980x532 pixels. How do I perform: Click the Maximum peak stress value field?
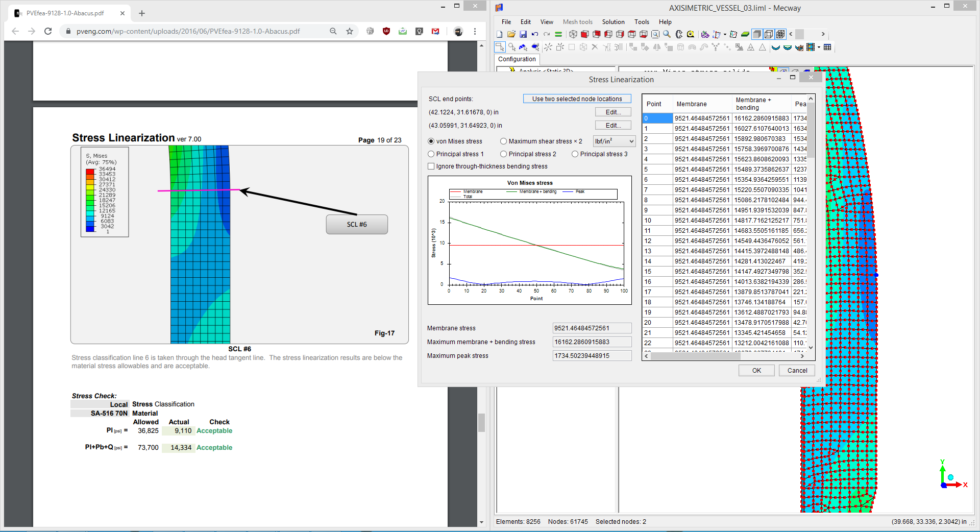[592, 356]
